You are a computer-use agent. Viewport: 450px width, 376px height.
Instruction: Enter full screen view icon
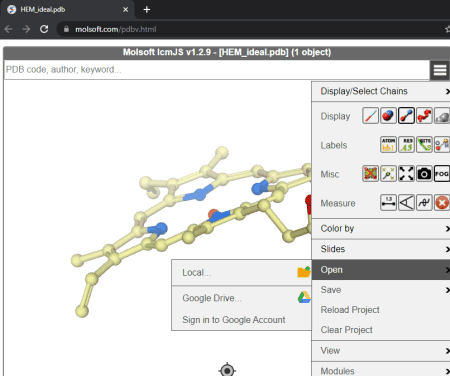[406, 174]
